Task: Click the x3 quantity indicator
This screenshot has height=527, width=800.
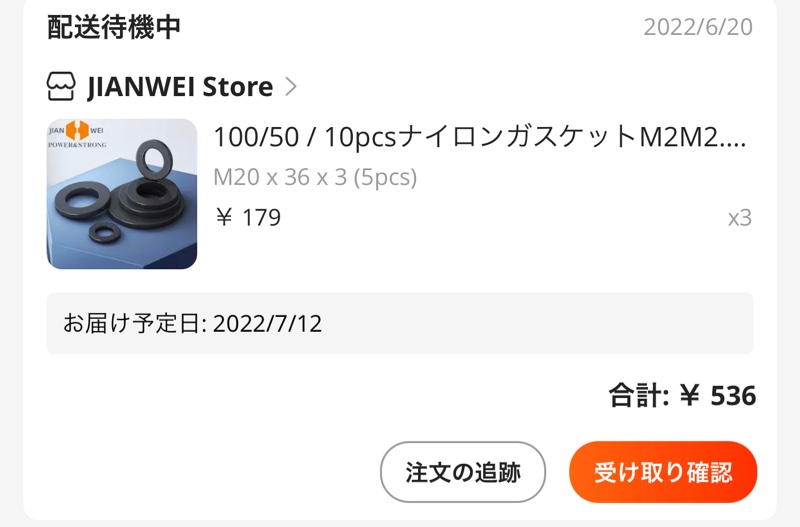Action: tap(740, 218)
